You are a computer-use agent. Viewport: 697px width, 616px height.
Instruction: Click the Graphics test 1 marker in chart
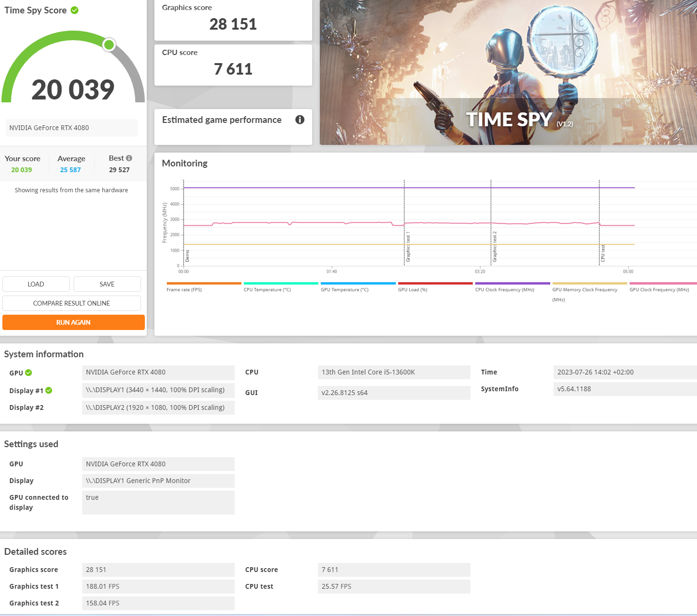pos(408,247)
